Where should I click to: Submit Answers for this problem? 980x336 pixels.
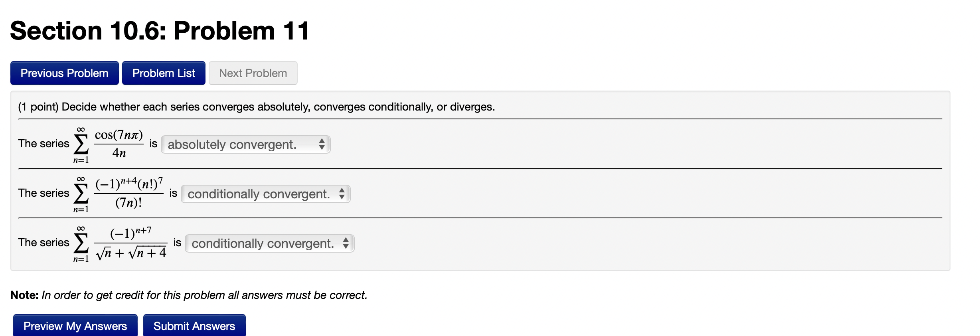click(x=194, y=325)
